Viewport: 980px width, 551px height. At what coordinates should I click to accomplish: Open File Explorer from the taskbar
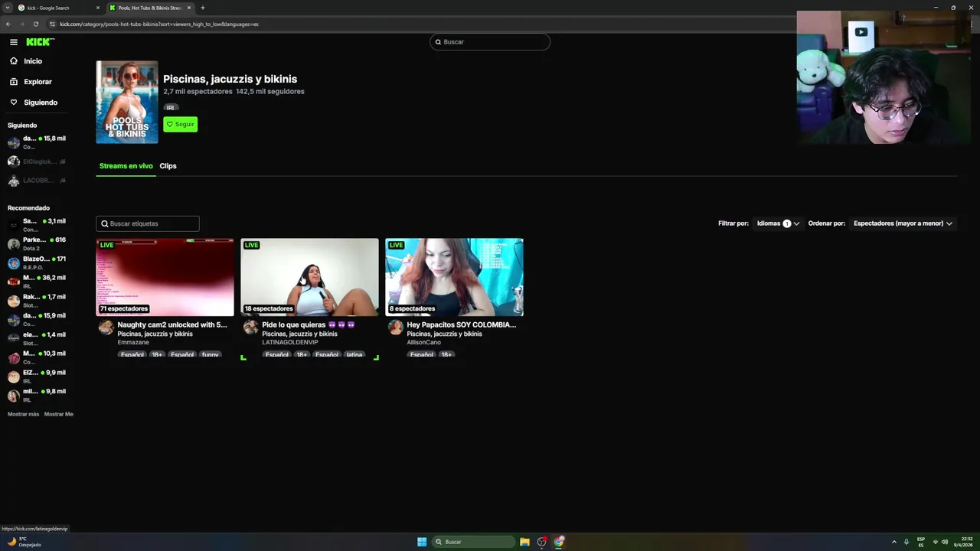524,542
